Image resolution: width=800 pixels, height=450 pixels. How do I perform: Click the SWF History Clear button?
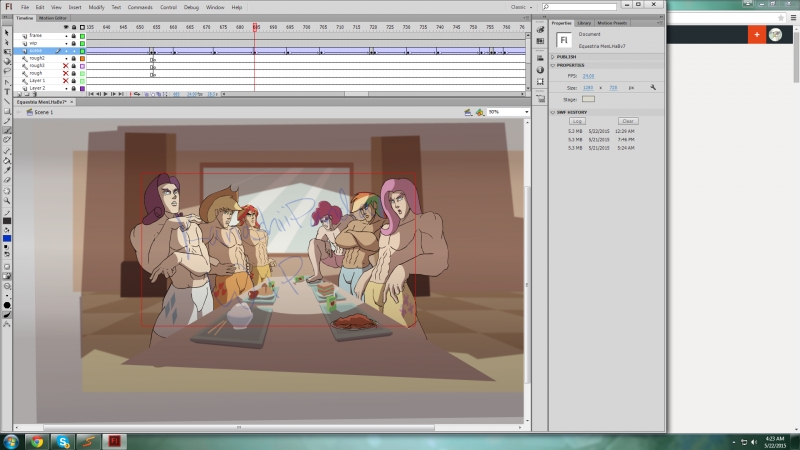pos(628,121)
